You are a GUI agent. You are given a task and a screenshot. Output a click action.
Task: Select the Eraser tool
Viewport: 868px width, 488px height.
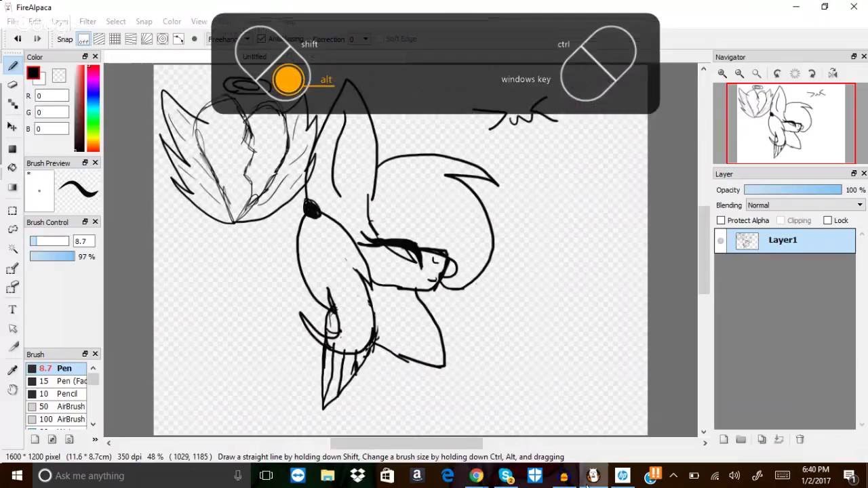[x=12, y=85]
